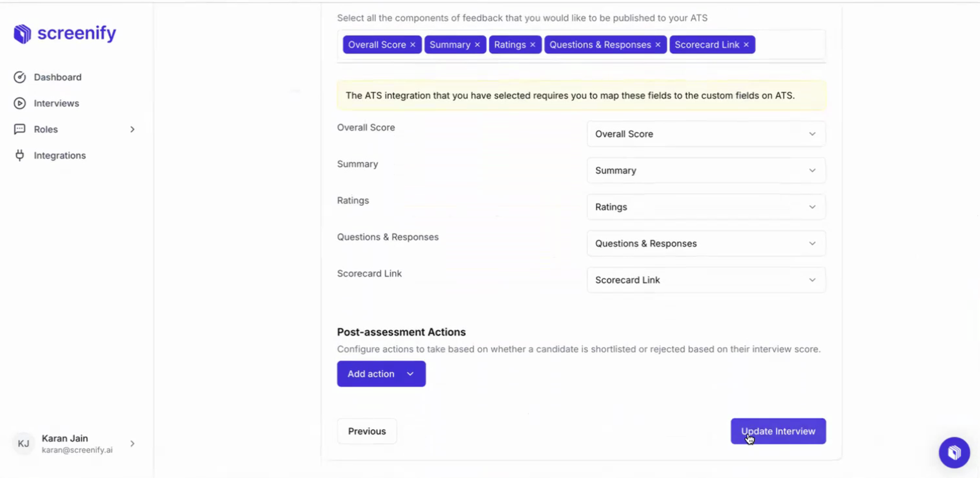
Task: Open the Interviews menu item
Action: (56, 104)
